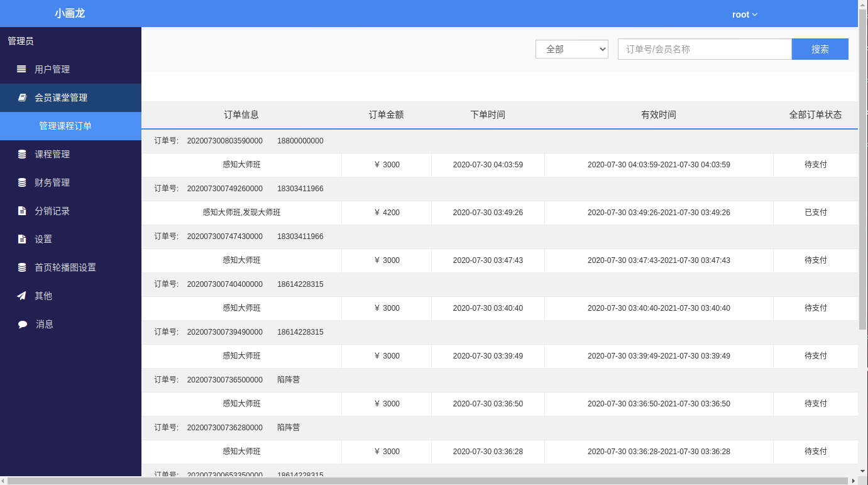Image resolution: width=868 pixels, height=485 pixels.
Task: Click the book icon beside 会员课堂管理
Action: pos(22,98)
